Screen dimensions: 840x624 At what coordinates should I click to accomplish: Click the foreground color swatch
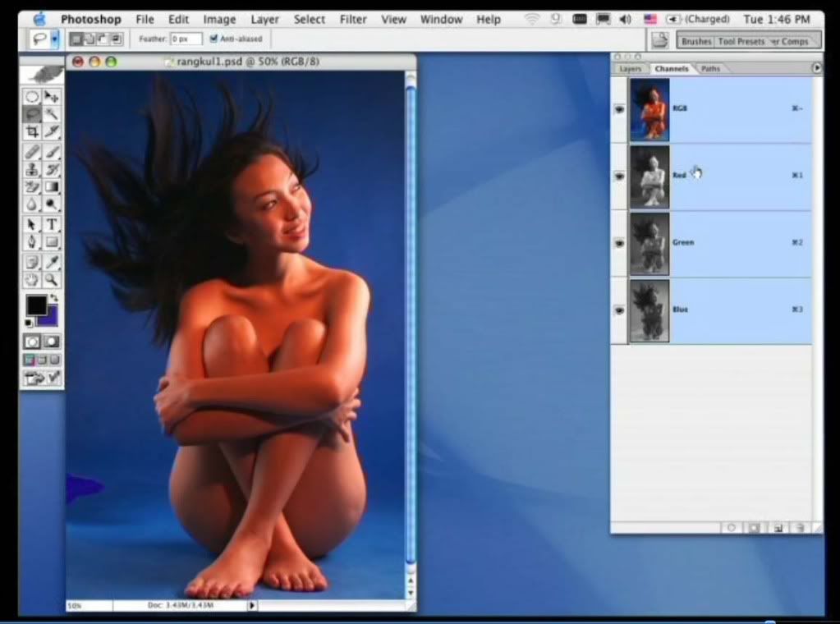point(36,305)
